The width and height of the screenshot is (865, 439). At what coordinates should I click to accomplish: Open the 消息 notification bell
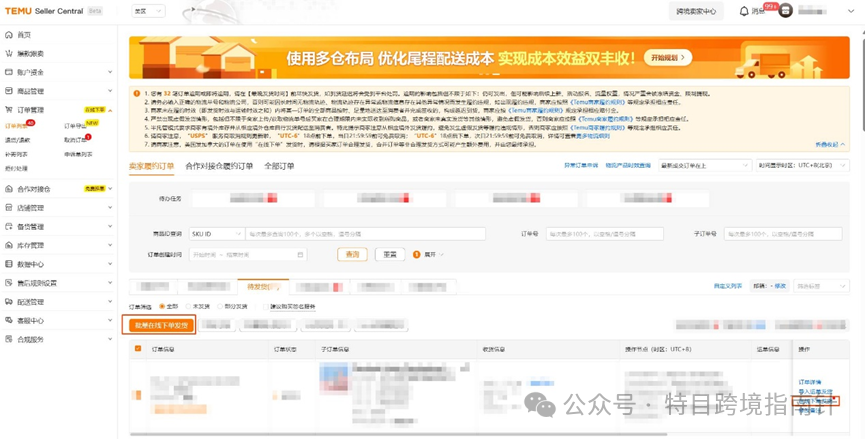[x=744, y=11]
